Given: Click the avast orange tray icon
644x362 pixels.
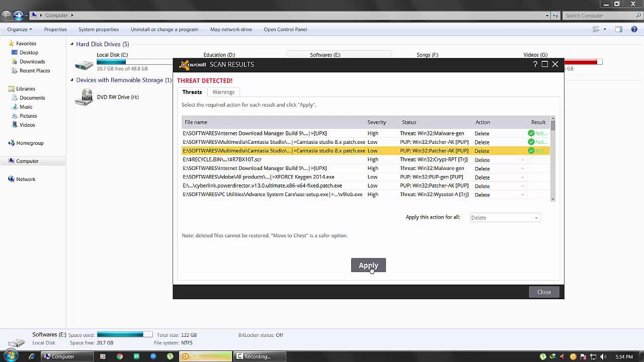Looking at the screenshot, I should 573,357.
